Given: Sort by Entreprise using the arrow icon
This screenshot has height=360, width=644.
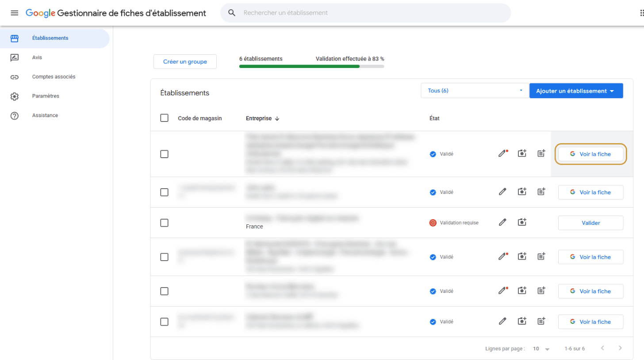Looking at the screenshot, I should click(x=277, y=118).
